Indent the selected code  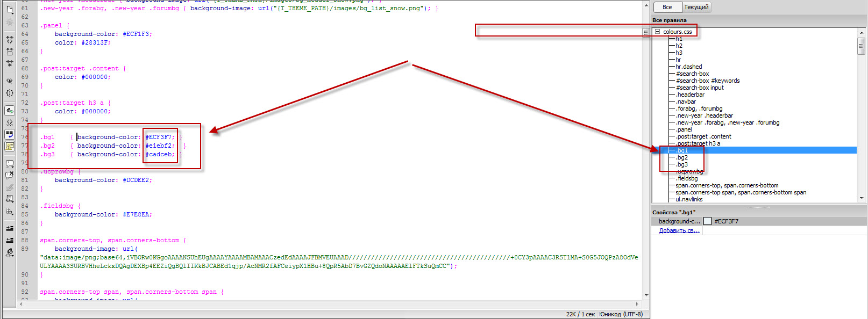click(10, 228)
